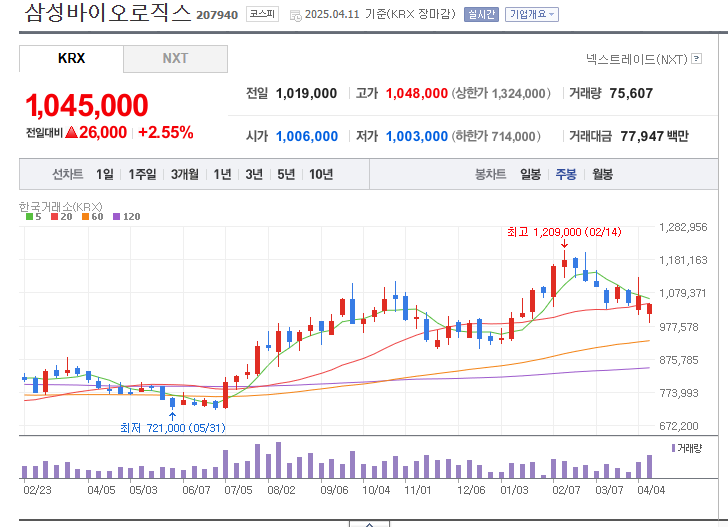Open the 기업개요 dropdown
The image size is (728, 527).
532,14
